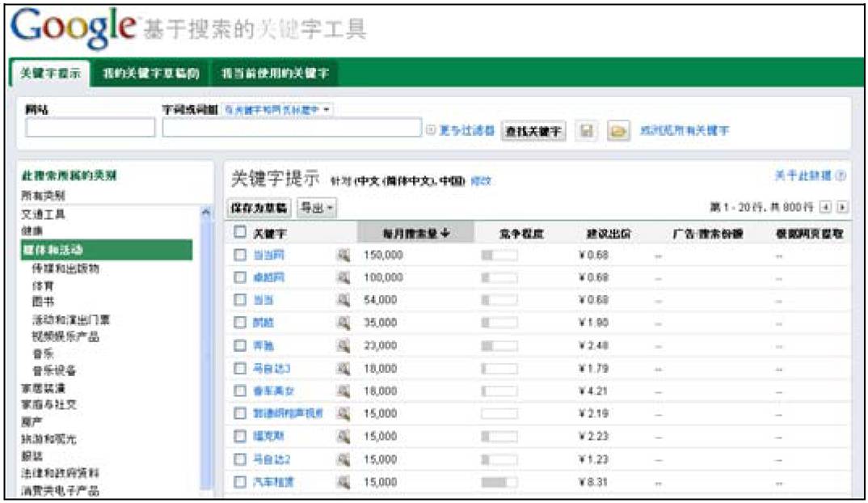Click the magnifier icon in the 100,000 row
Viewport: 868px width, 503px height.
343,277
